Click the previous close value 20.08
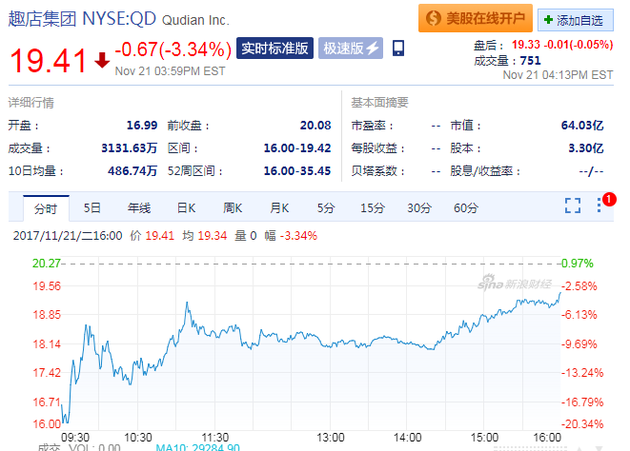Viewport: 630px width, 451px height. pos(315,125)
